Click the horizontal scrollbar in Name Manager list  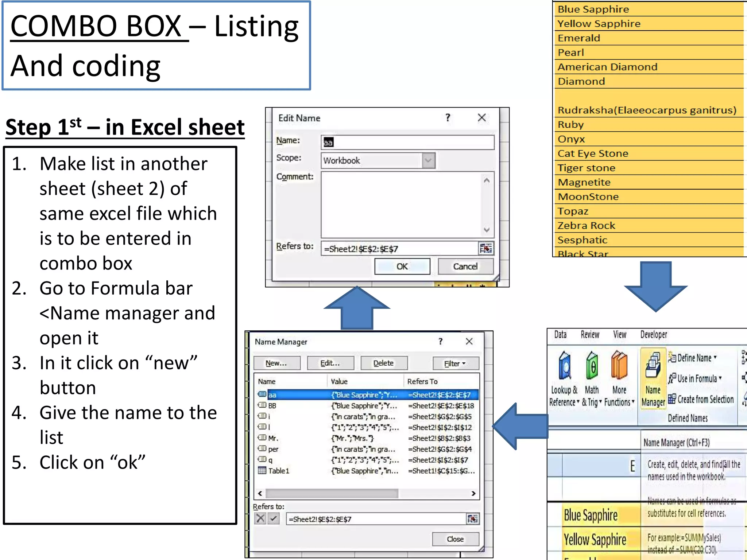[332, 493]
